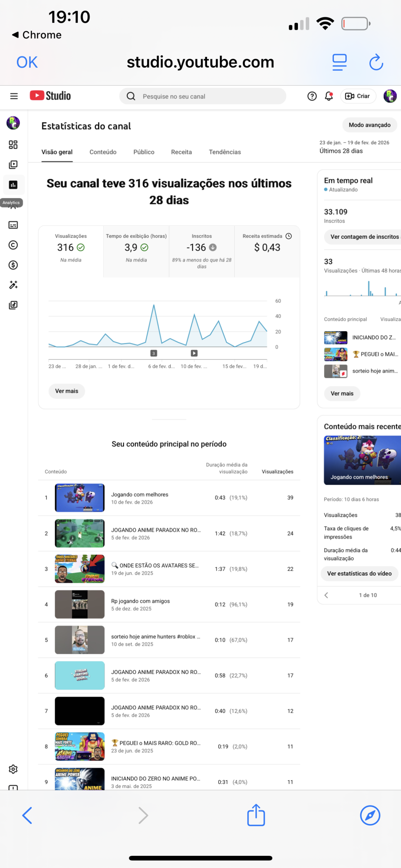Open the Content icon in sidebar
The height and width of the screenshot is (868, 401).
[13, 165]
